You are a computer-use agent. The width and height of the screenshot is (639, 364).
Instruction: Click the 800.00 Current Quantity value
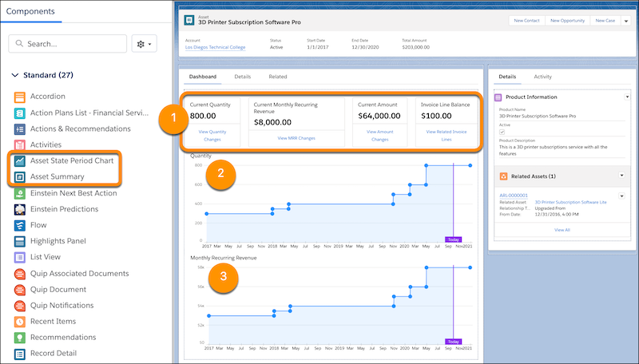203,116
